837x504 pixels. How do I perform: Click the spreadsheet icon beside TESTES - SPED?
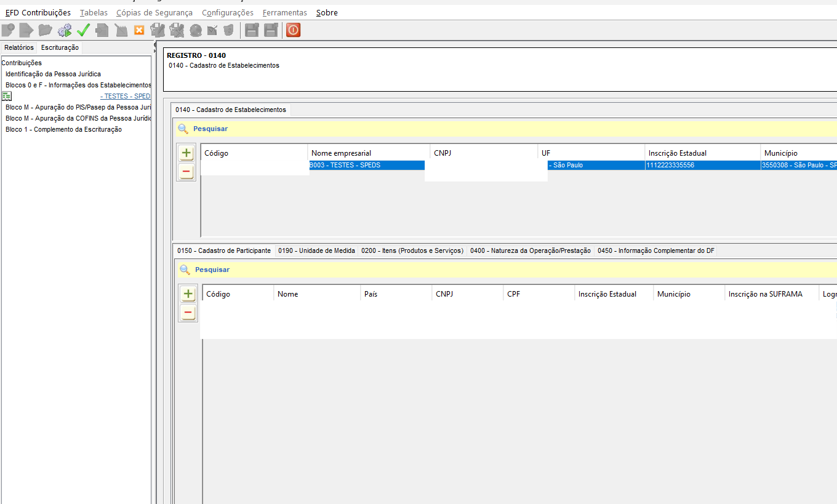click(7, 96)
